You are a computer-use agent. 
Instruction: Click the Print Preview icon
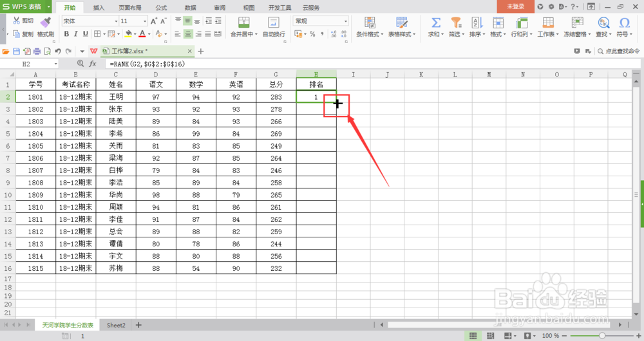point(47,51)
